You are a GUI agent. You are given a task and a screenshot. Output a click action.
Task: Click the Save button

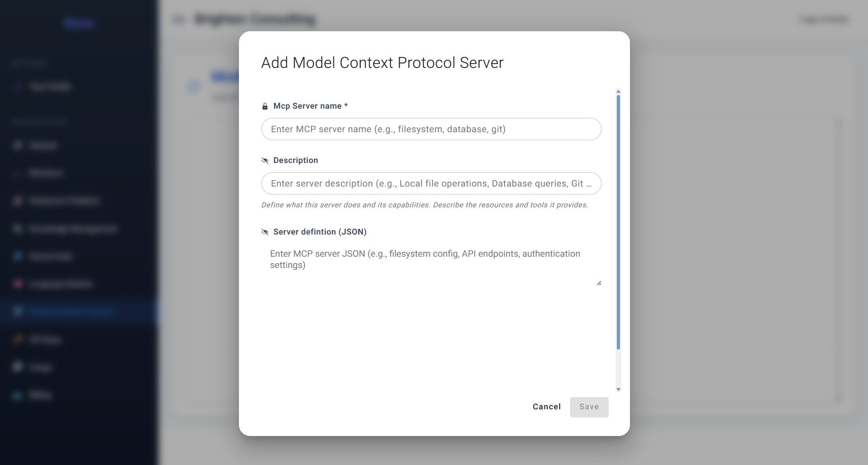[x=589, y=407]
